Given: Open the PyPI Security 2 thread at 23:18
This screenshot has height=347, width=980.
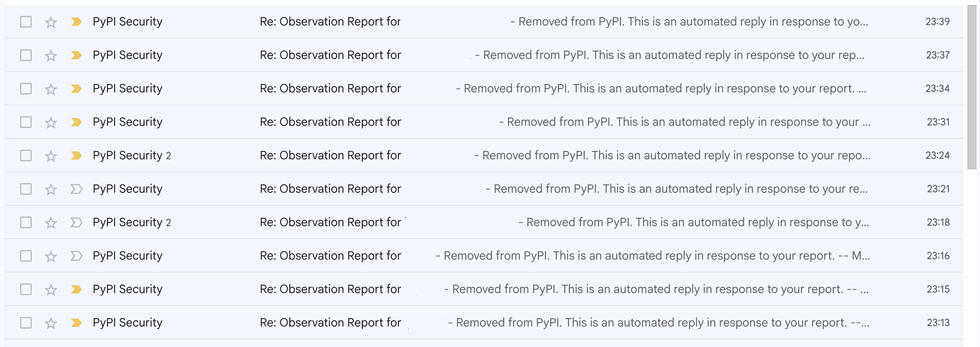Looking at the screenshot, I should [484, 222].
